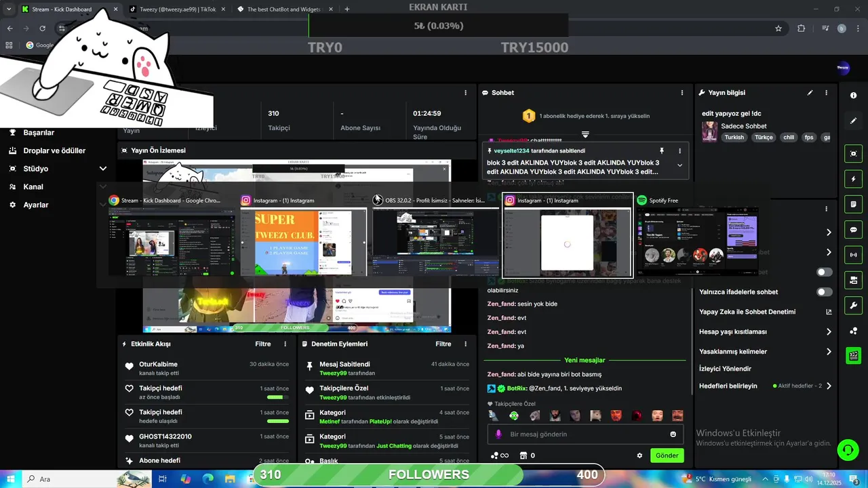
Task: Toggle the moderation actions note icon in sidebar
Action: (x=853, y=204)
